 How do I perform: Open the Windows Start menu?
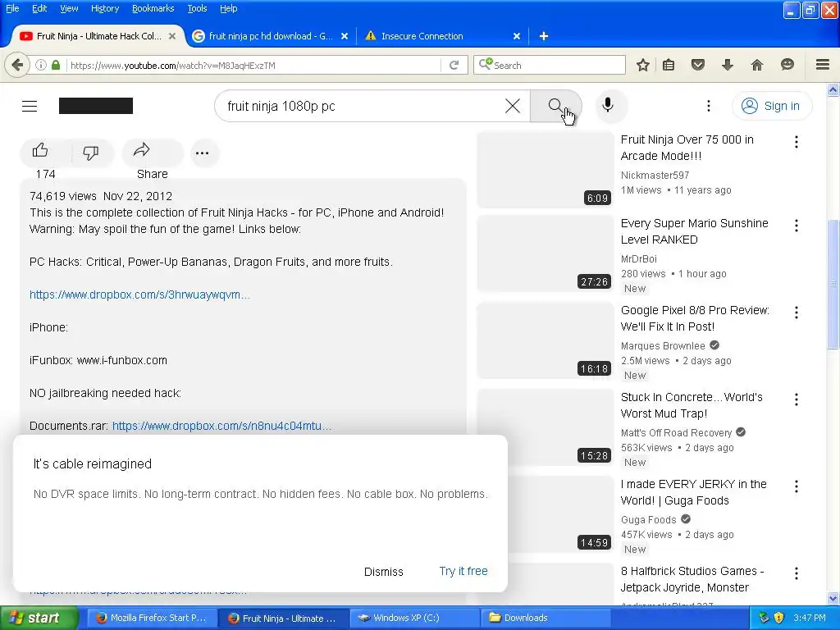pyautogui.click(x=39, y=618)
